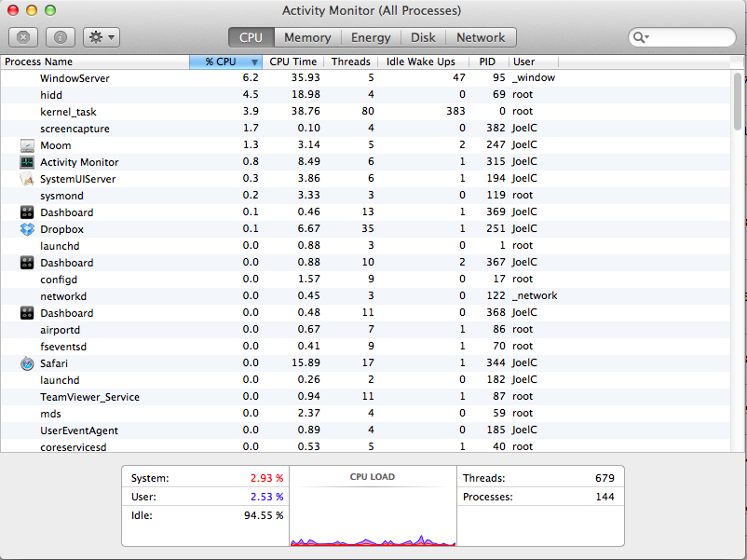Select the WindowServer process row
The width and height of the screenshot is (747, 560).
tap(365, 78)
